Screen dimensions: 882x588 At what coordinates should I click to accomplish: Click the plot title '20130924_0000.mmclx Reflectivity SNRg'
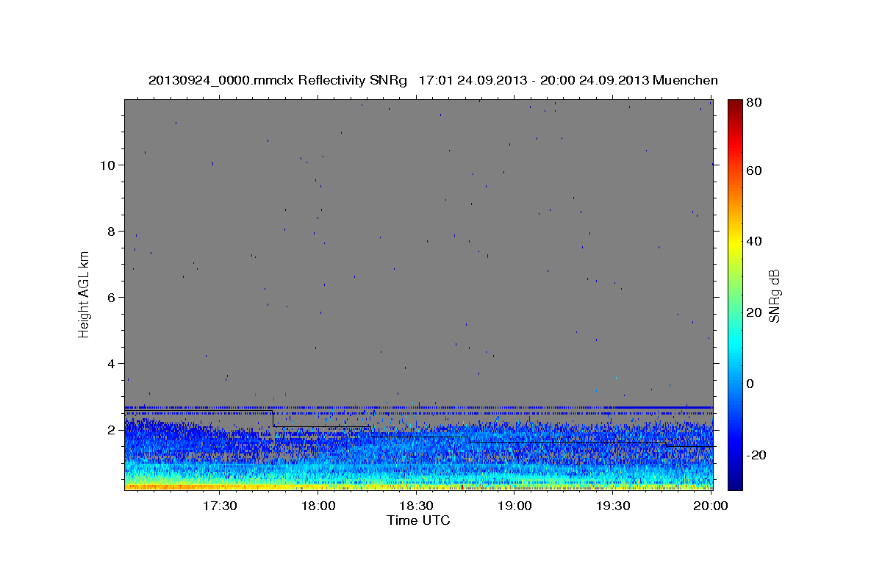(x=278, y=80)
